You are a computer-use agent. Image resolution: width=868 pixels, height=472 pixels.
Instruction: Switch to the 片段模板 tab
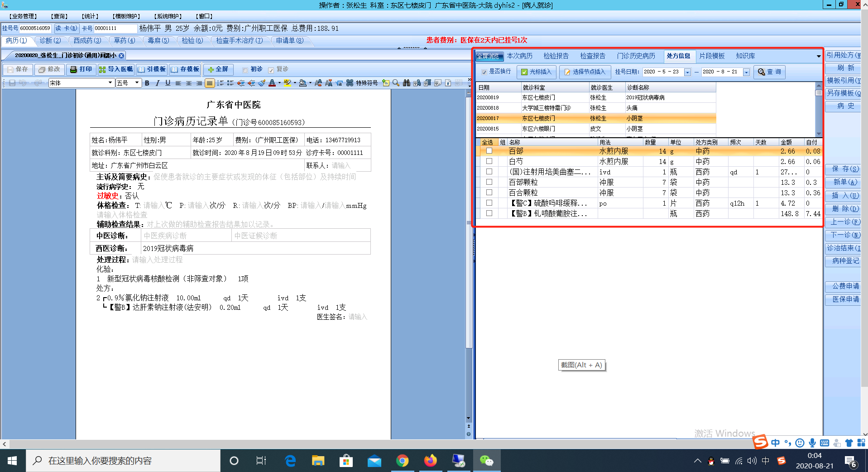pos(712,56)
